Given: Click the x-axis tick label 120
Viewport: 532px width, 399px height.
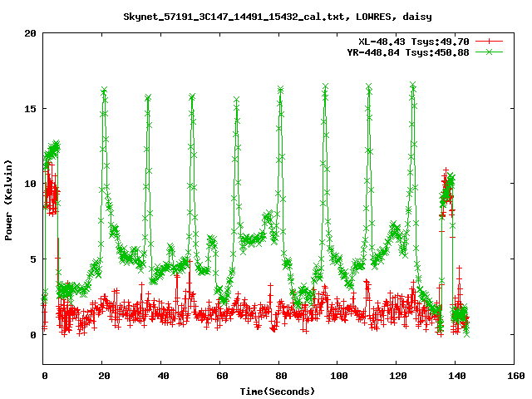Looking at the screenshot, I should [398, 376].
